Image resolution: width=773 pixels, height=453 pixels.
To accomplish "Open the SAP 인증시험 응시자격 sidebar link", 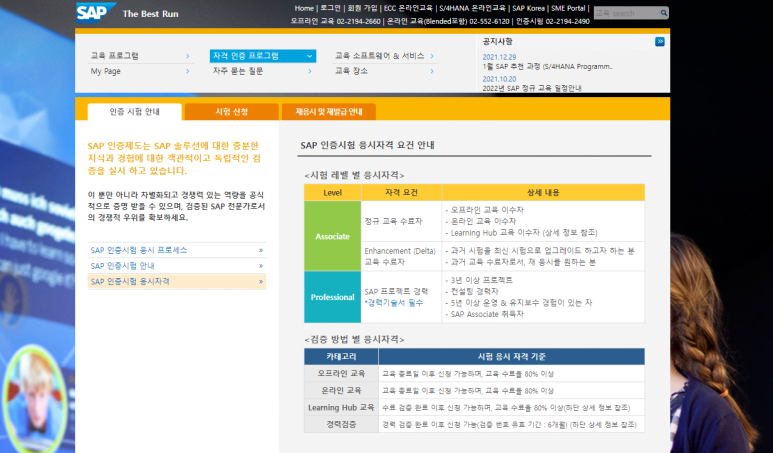I will pyautogui.click(x=130, y=281).
